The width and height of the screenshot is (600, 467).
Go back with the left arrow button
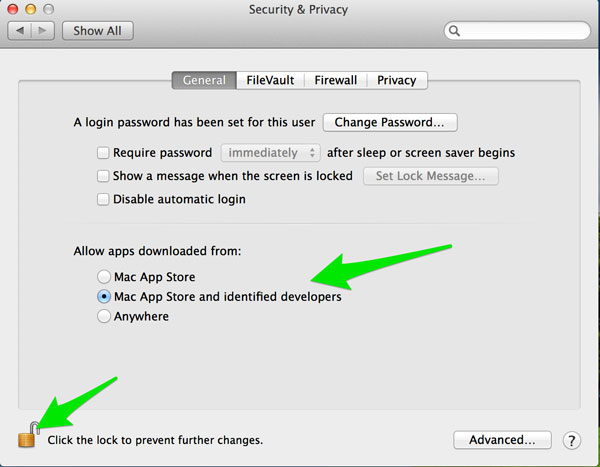[20, 31]
